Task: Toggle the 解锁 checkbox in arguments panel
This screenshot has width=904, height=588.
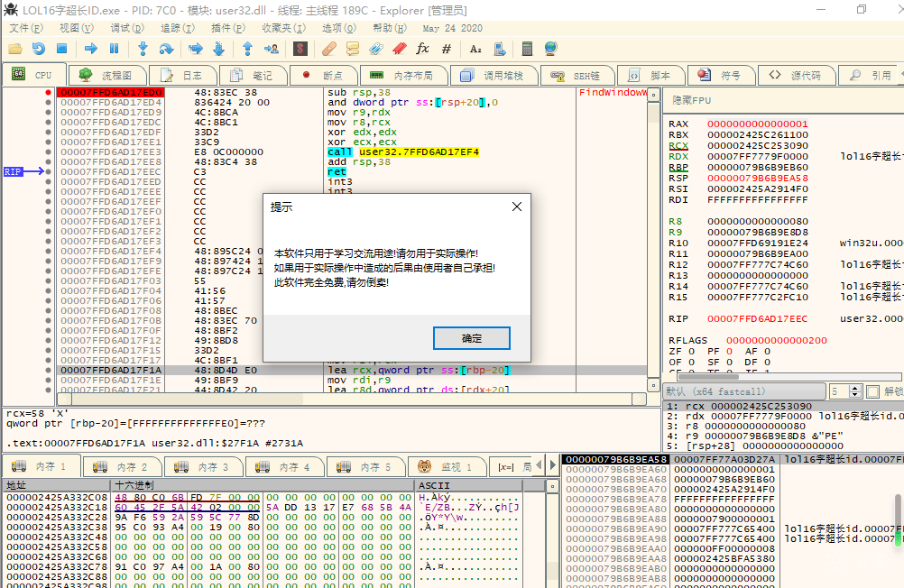Action: (x=872, y=392)
